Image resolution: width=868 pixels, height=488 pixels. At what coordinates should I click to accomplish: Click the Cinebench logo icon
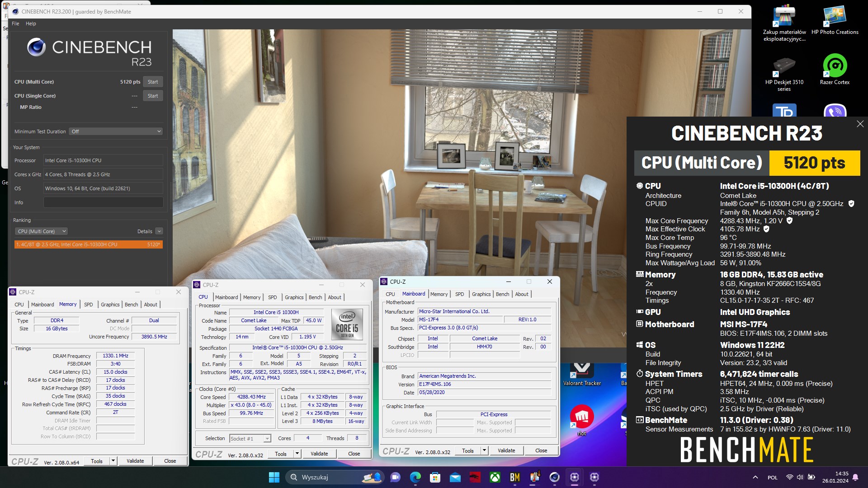36,47
